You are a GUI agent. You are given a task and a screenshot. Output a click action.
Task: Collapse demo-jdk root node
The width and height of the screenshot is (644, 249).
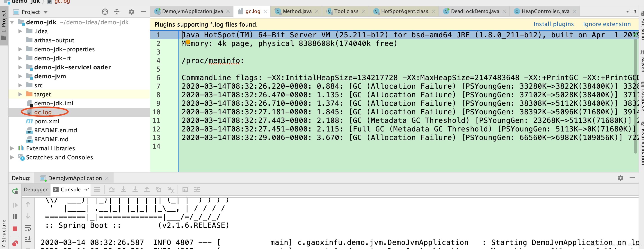point(12,22)
